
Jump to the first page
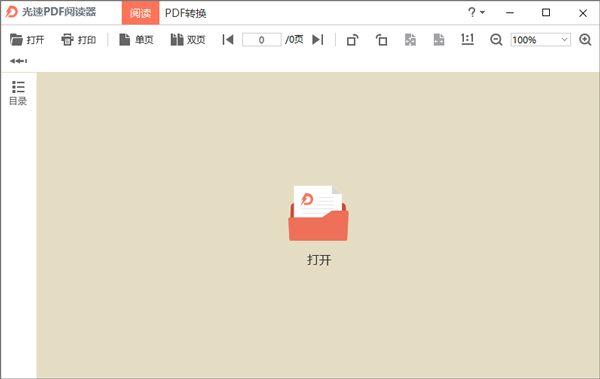tap(228, 39)
